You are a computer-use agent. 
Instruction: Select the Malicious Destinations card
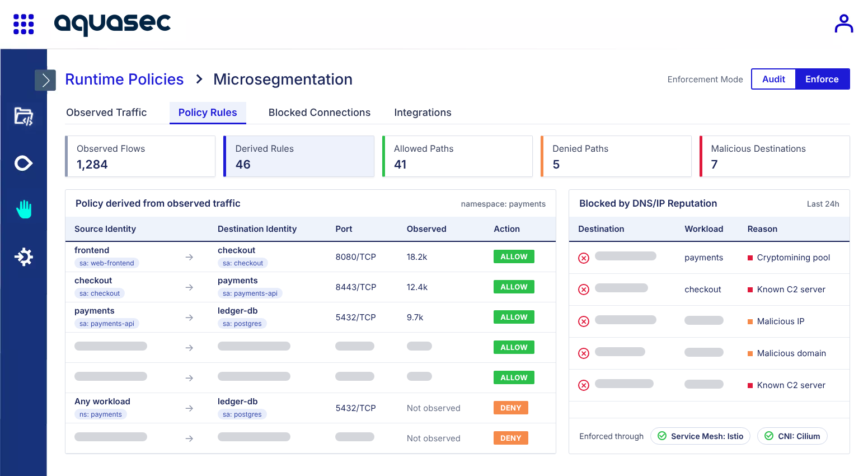click(x=775, y=156)
